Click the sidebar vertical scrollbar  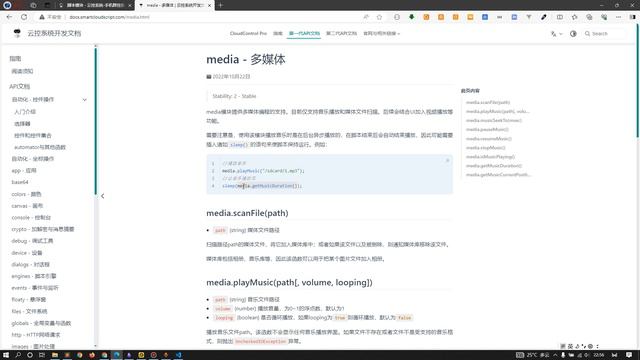pos(96,121)
